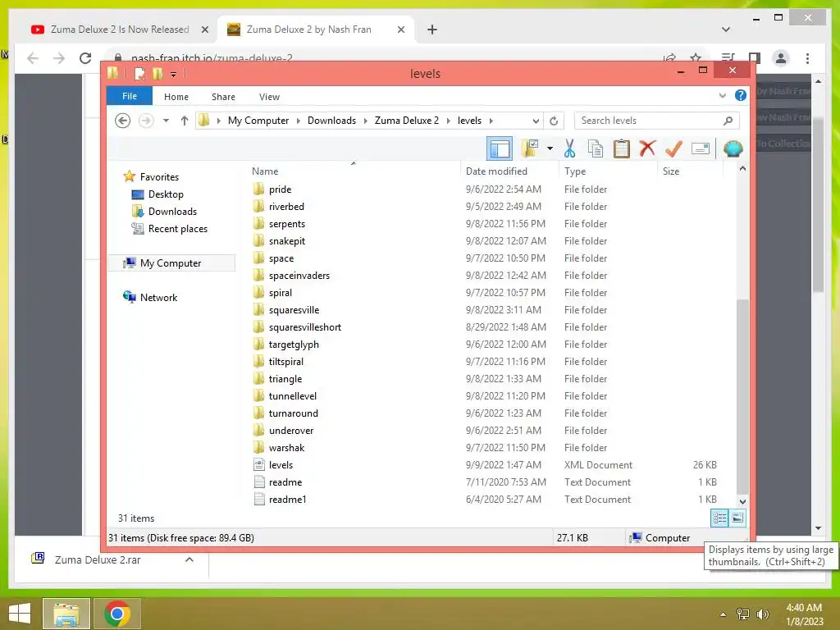Image resolution: width=840 pixels, height=630 pixels.
Task: Go up one folder level arrow
Action: [x=185, y=121]
